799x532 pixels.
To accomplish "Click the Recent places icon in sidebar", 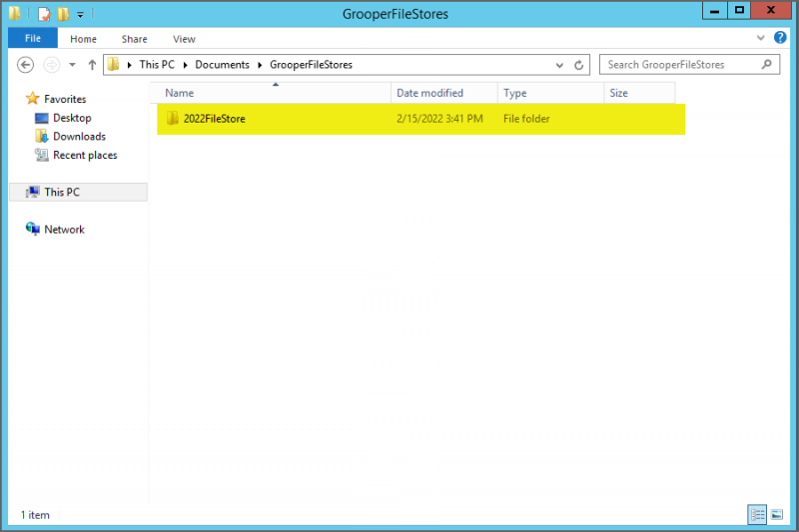I will tap(41, 155).
